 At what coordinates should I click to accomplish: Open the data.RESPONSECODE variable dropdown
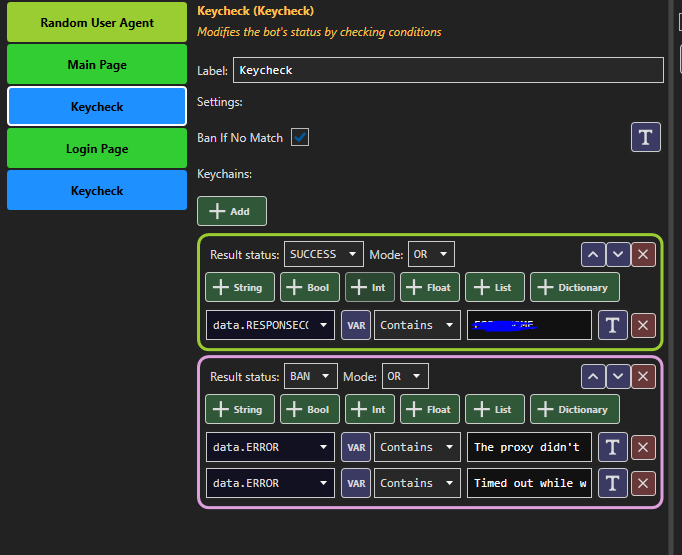point(270,325)
